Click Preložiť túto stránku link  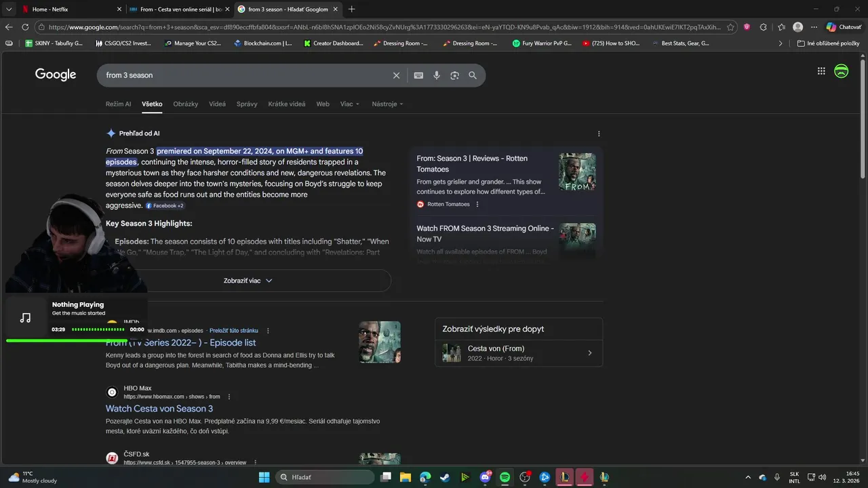coord(234,331)
